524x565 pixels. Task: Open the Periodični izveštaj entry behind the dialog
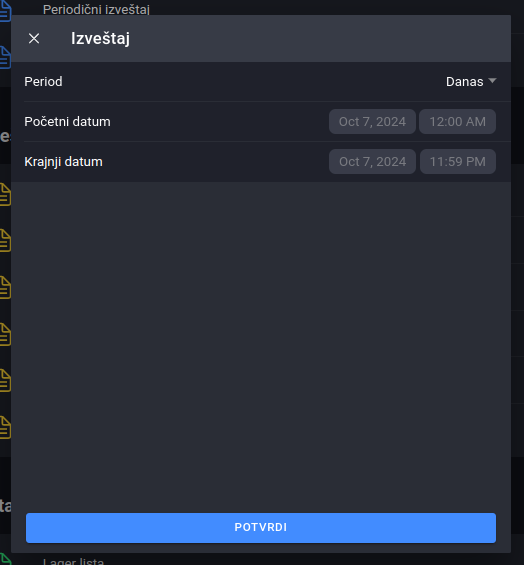click(x=96, y=9)
